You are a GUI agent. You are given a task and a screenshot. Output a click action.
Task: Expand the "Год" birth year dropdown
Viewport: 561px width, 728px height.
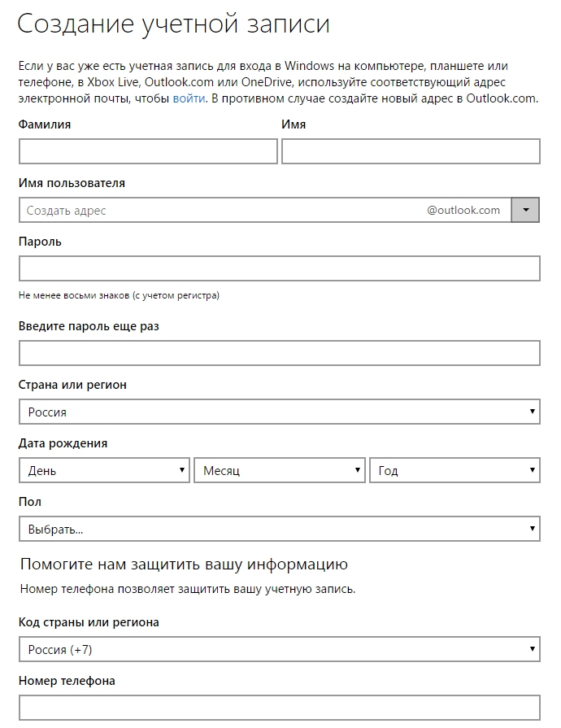(454, 470)
